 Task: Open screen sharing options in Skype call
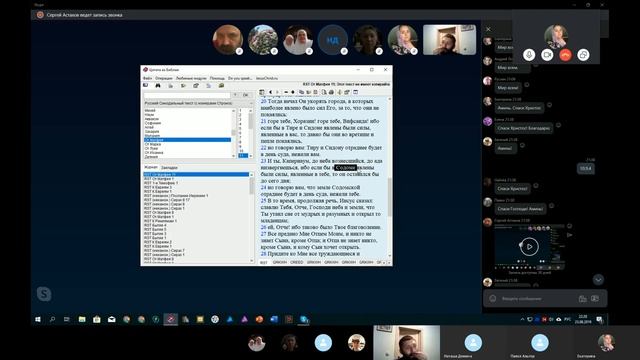point(584,55)
